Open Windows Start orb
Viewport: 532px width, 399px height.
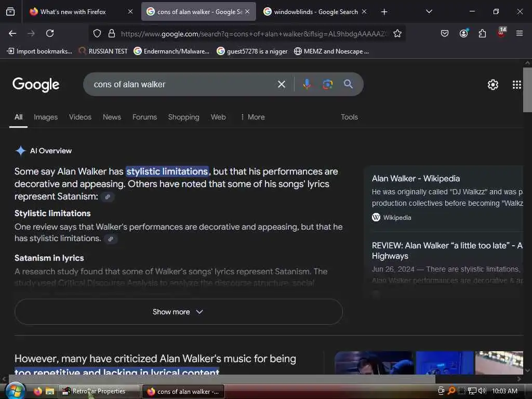tap(15, 391)
